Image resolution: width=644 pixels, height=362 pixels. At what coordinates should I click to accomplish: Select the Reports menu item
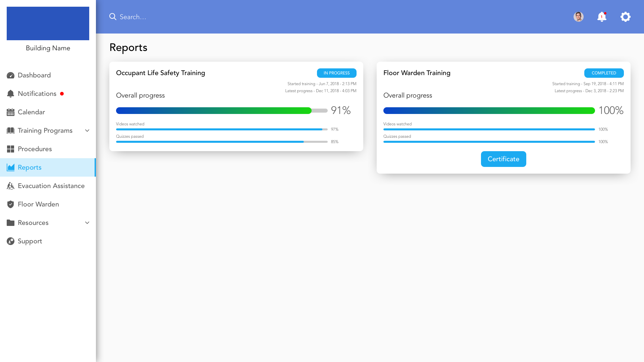click(x=30, y=168)
